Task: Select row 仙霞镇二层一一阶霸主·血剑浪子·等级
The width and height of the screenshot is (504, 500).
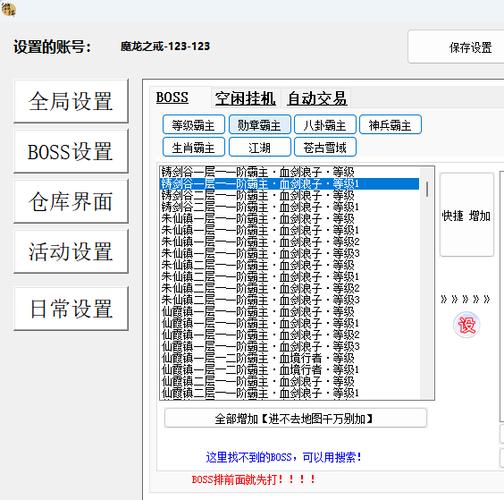Action: pos(289,381)
